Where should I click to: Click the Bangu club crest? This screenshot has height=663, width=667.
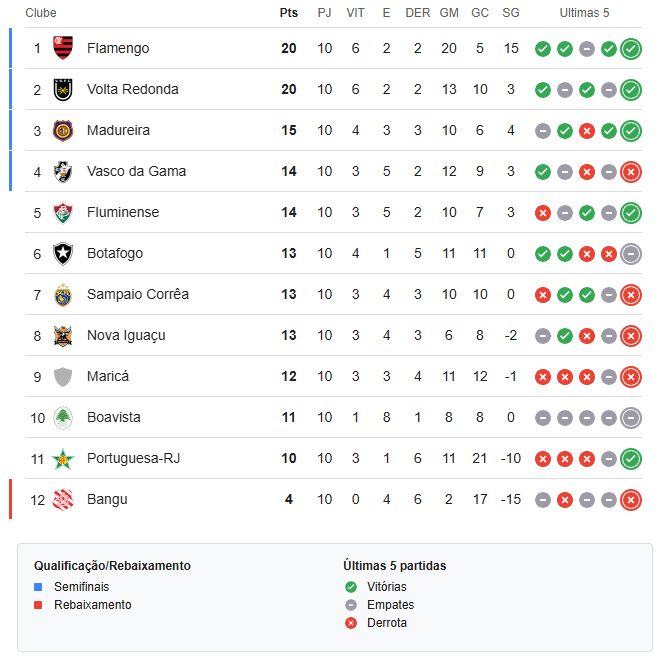pos(63,500)
